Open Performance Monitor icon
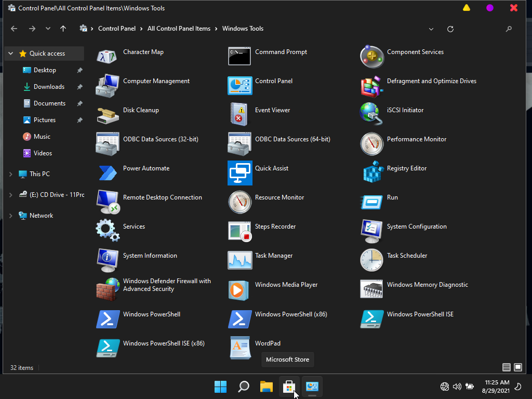Screen dimensions: 532x399 click(371, 144)
